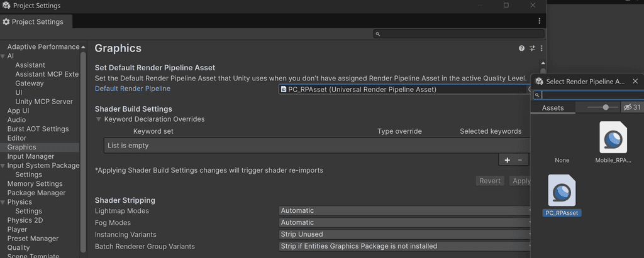This screenshot has height=258, width=644.
Task: Open Batch Renderer Group Variants dropdown
Action: (x=404, y=247)
